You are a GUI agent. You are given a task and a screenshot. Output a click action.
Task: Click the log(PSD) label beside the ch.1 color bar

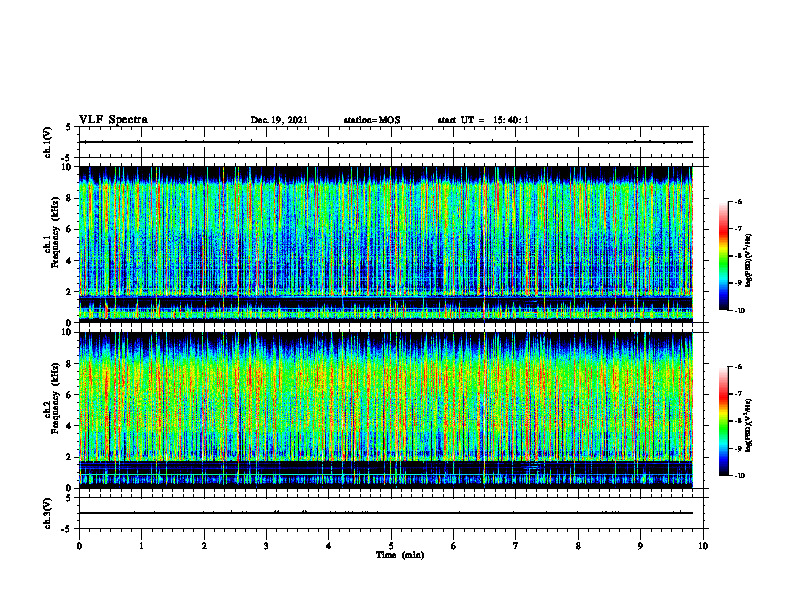tap(749, 261)
